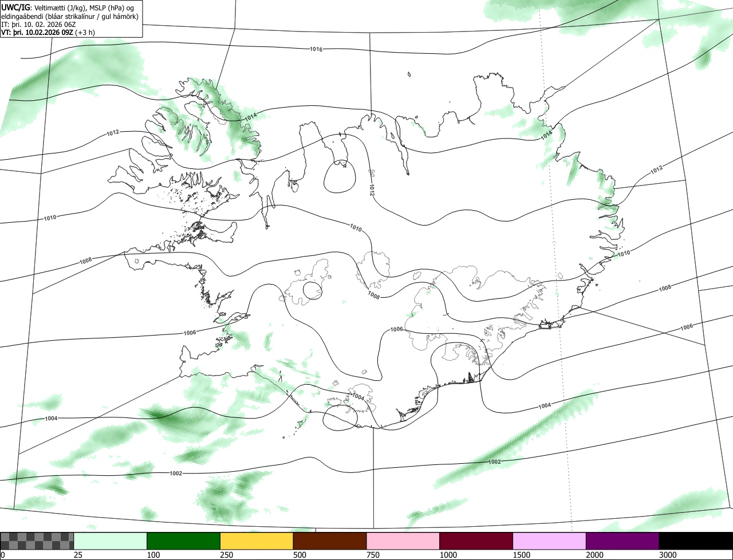Click the "IT: þri. 10. 02. 2026 06Z" line
The image size is (733, 560).
click(40, 24)
